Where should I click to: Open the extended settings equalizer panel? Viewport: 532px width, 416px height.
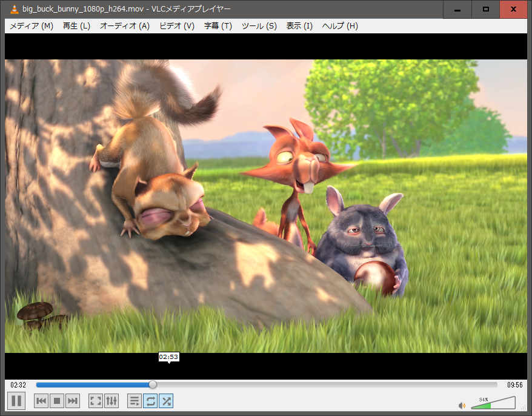[x=111, y=401]
